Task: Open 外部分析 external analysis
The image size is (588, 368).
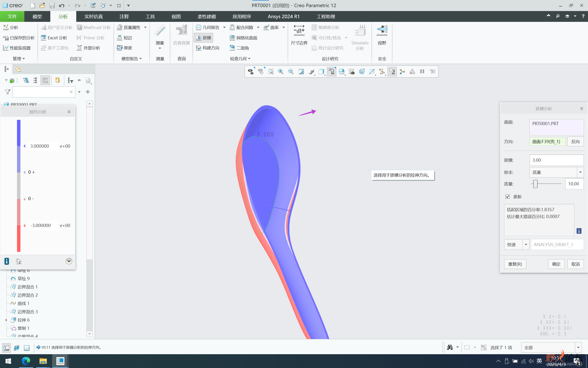Action: tap(88, 48)
